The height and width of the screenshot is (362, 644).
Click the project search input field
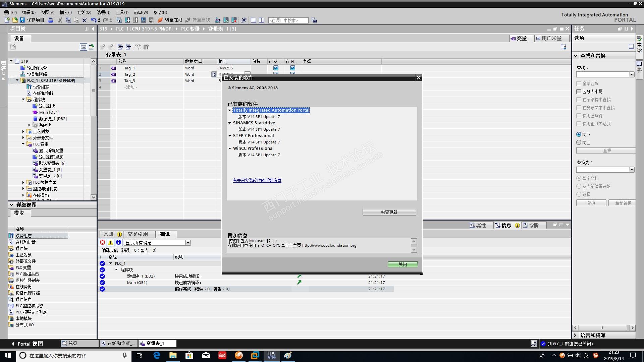click(x=288, y=20)
